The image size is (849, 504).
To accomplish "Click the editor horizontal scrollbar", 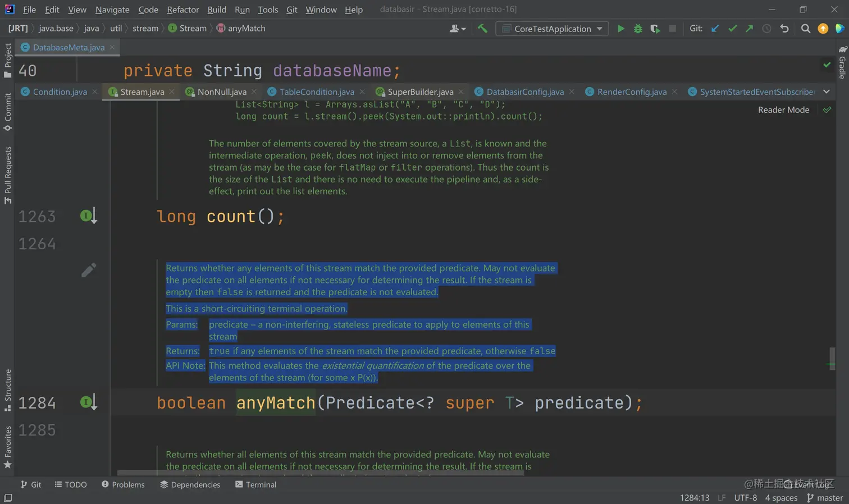I will coord(321,473).
